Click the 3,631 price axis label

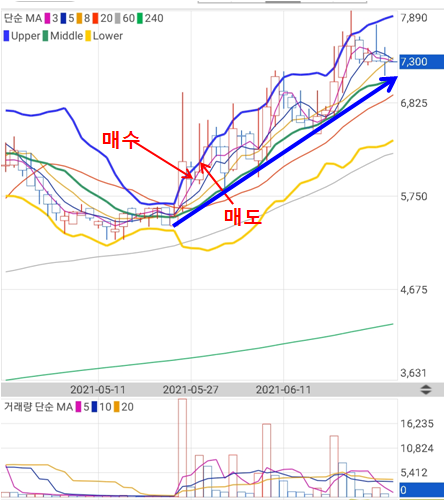(413, 373)
